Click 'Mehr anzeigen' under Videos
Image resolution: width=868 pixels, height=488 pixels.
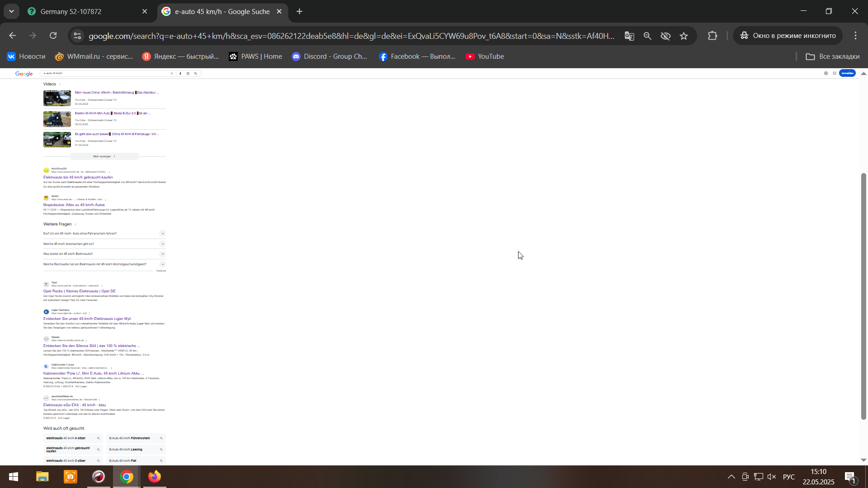[104, 156]
